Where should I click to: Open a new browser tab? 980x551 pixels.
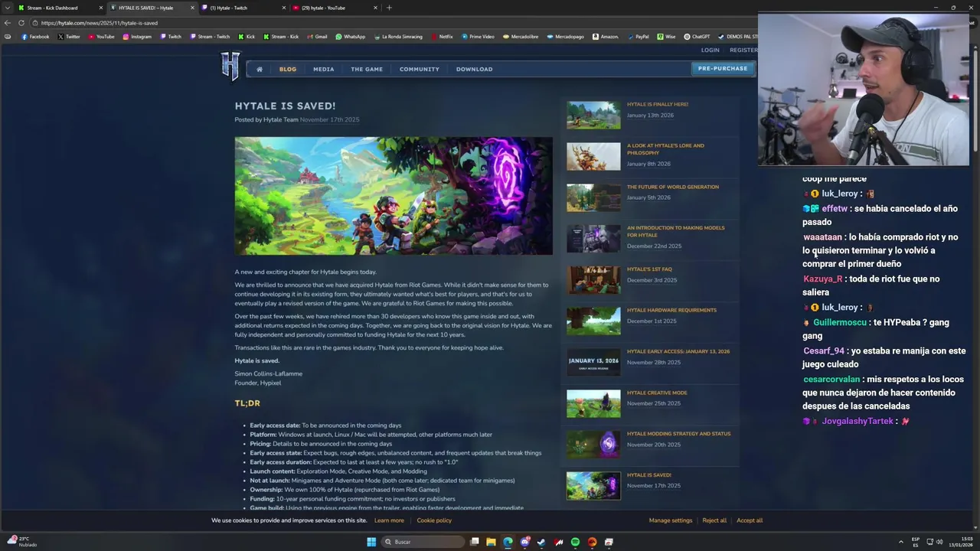pyautogui.click(x=389, y=8)
